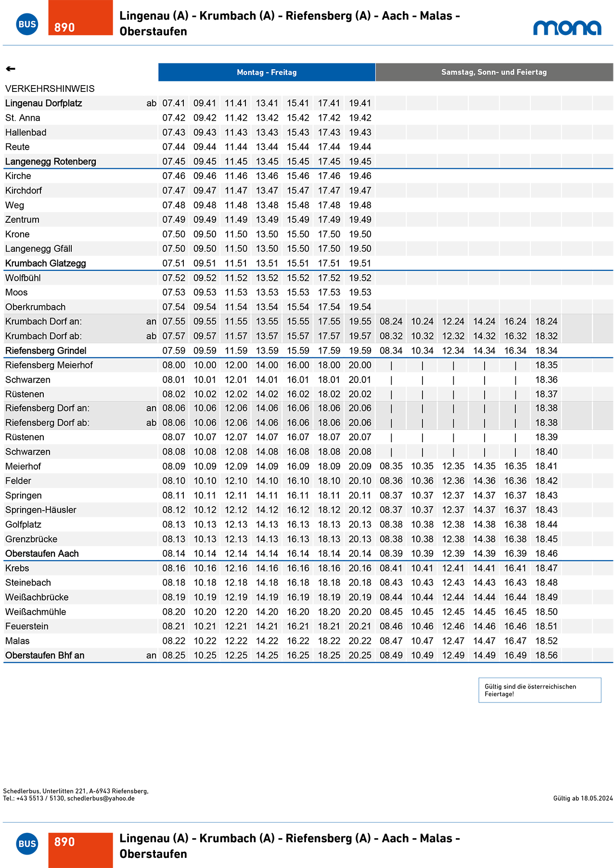
Task: Click the 18.35 time at Riefensberg Meierhof
Action: (547, 365)
